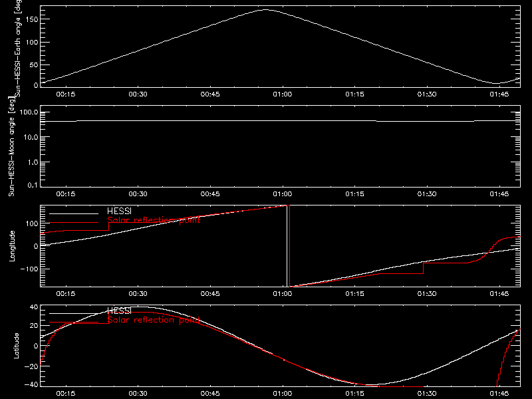Click 01:00 time label under Longitude plot

point(283,294)
